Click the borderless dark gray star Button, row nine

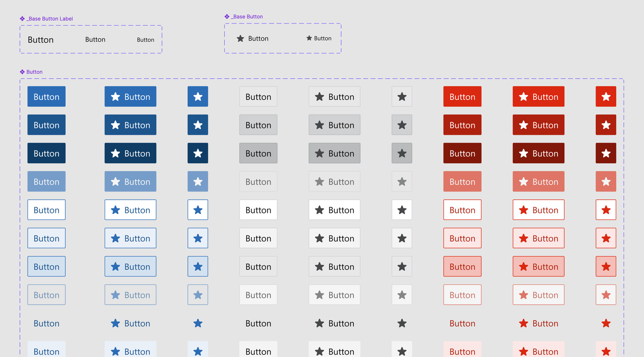click(334, 323)
